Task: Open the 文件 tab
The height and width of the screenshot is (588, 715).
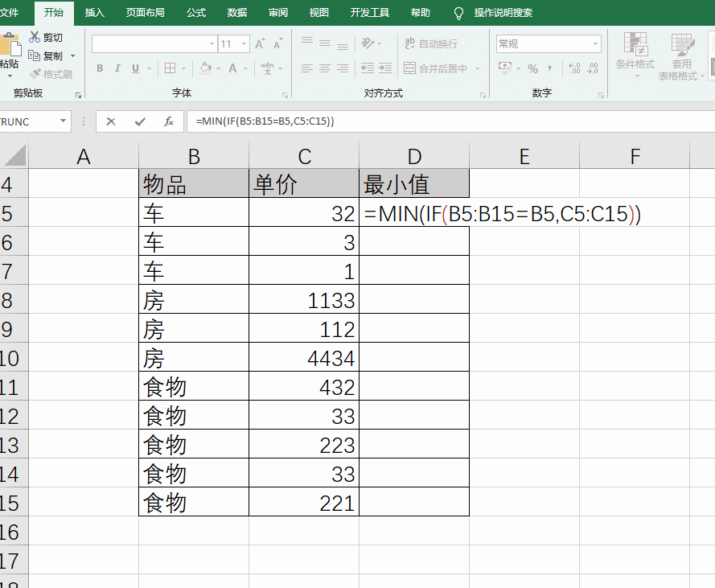Action: tap(9, 13)
